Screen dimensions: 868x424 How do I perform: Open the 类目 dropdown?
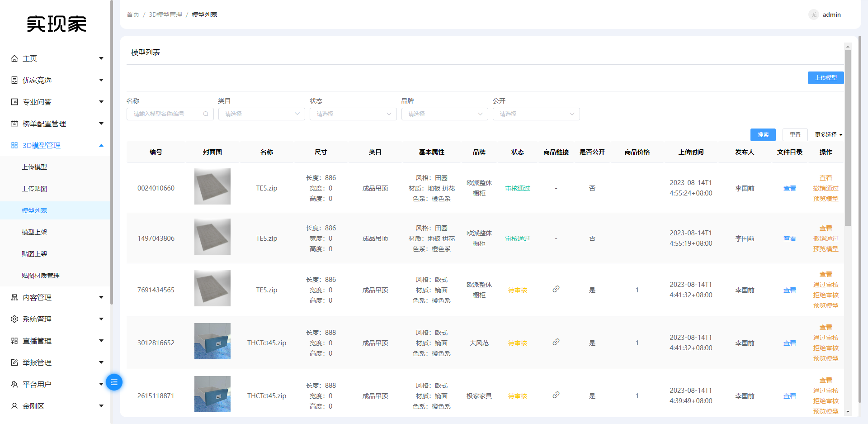[262, 114]
